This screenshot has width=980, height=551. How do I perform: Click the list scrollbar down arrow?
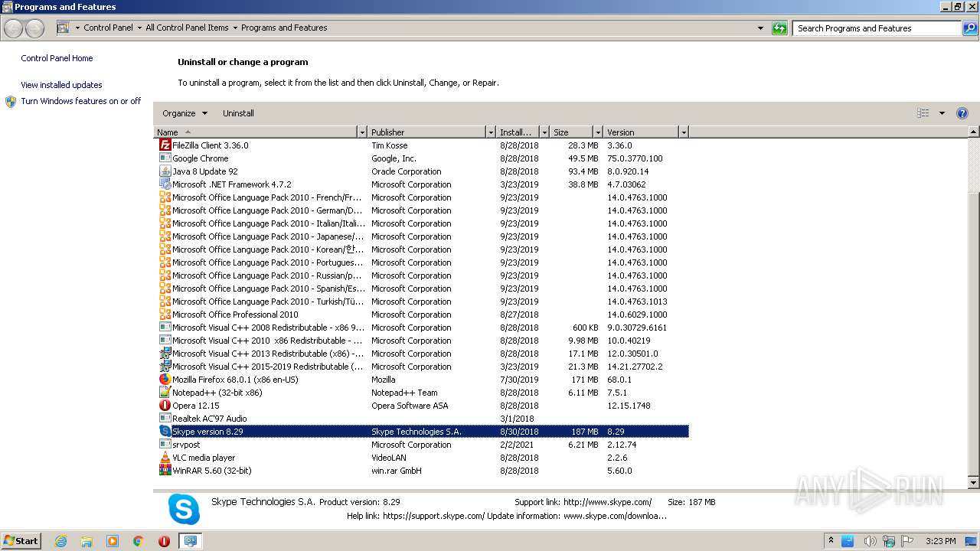tap(974, 483)
